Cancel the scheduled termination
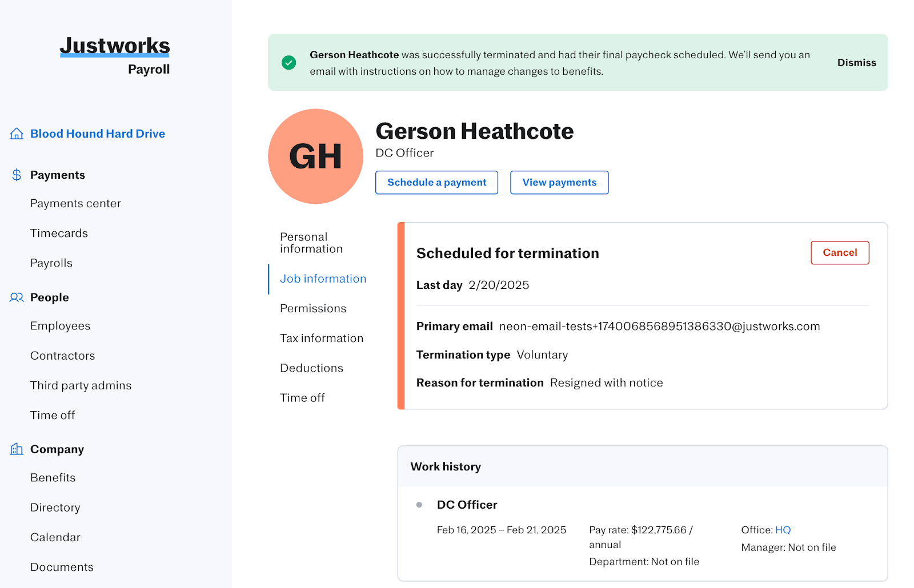The height and width of the screenshot is (588, 914). point(840,252)
